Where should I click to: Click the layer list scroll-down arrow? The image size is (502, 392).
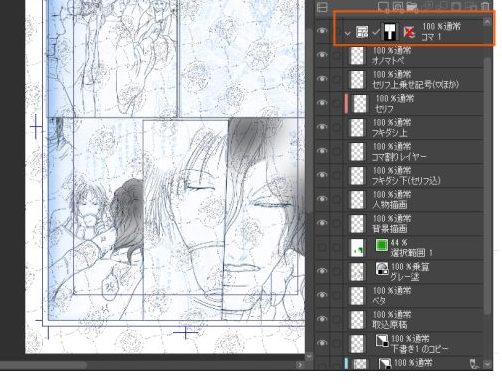coord(487,364)
